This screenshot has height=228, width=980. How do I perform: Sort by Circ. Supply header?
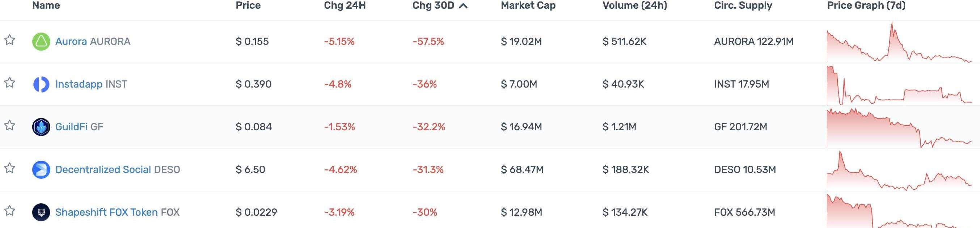pyautogui.click(x=743, y=5)
